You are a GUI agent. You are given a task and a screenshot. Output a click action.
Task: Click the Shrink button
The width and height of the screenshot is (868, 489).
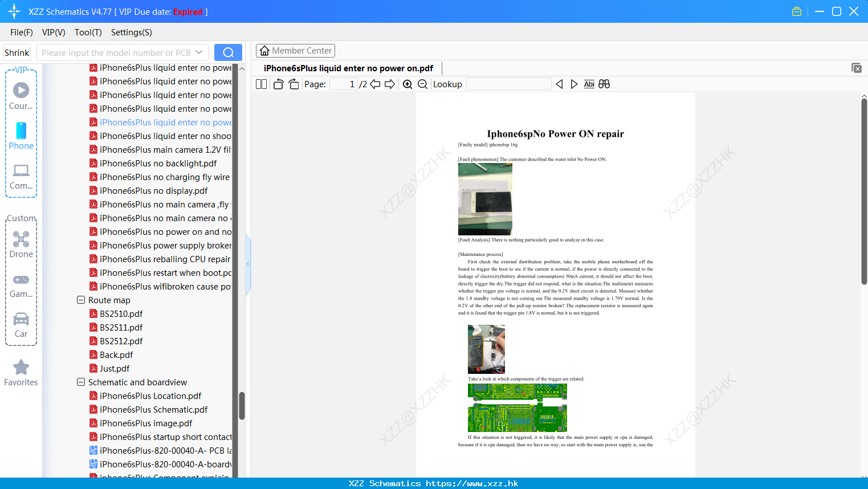point(17,52)
